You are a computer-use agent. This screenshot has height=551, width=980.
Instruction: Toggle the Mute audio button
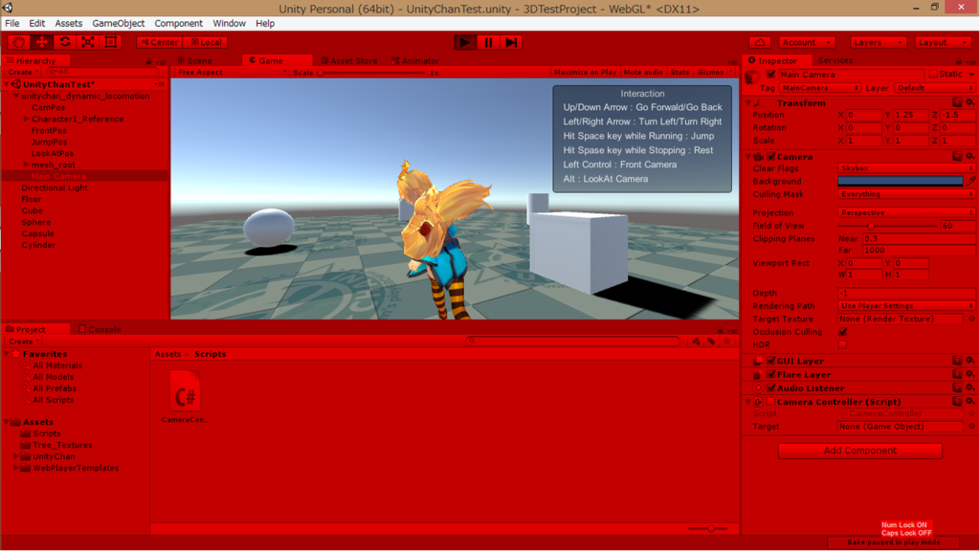[x=643, y=73]
